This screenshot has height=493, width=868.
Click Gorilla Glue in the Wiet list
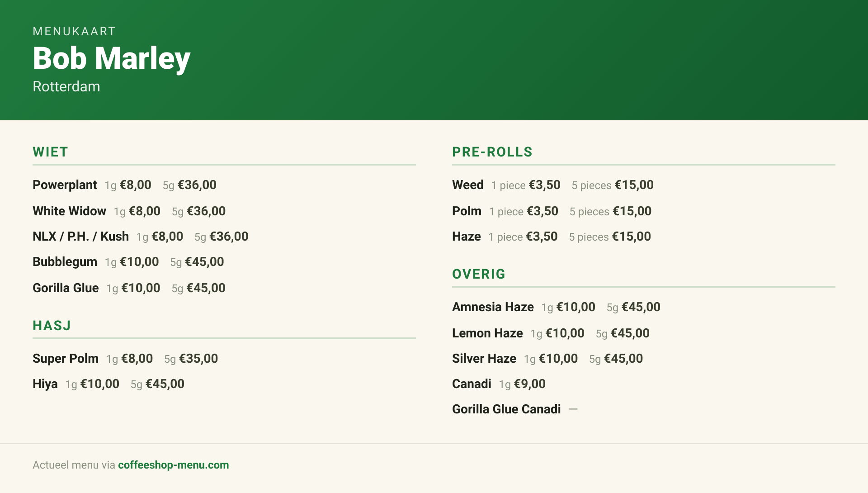pos(66,288)
